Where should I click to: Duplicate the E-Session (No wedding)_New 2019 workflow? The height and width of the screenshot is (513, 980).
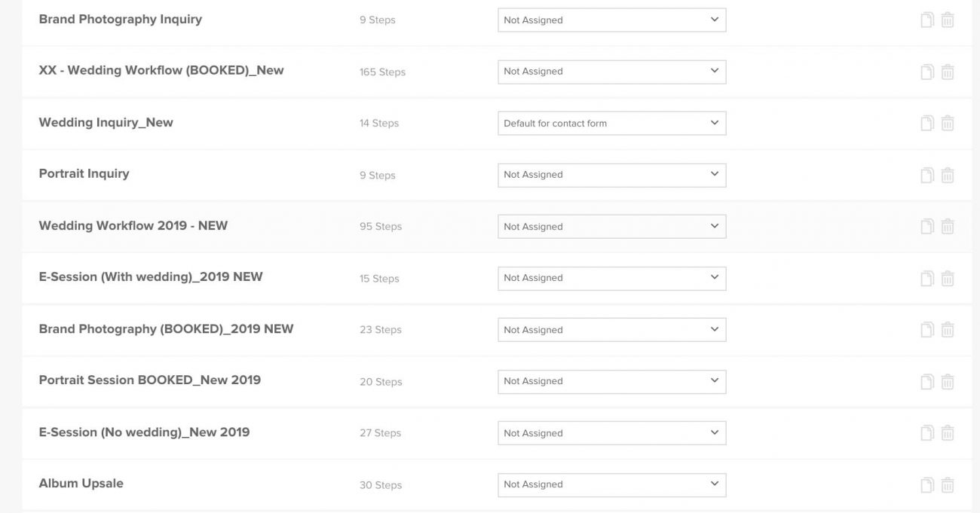point(927,433)
